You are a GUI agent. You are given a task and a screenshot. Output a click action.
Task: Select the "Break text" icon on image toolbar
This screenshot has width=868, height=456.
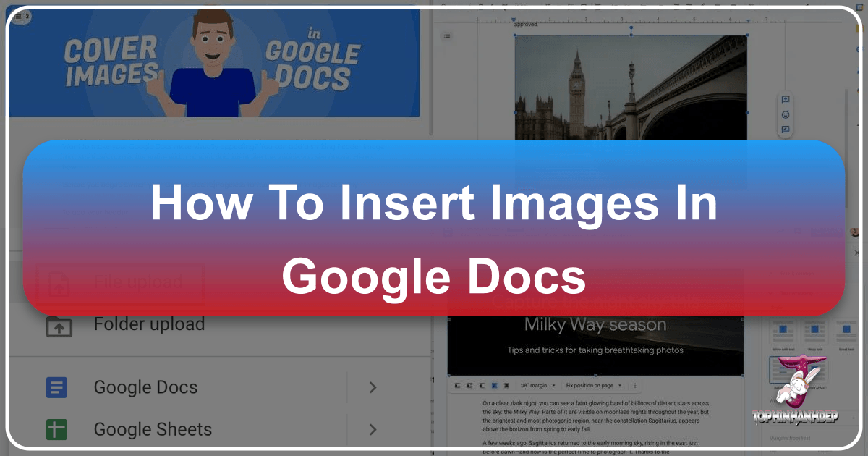(481, 385)
